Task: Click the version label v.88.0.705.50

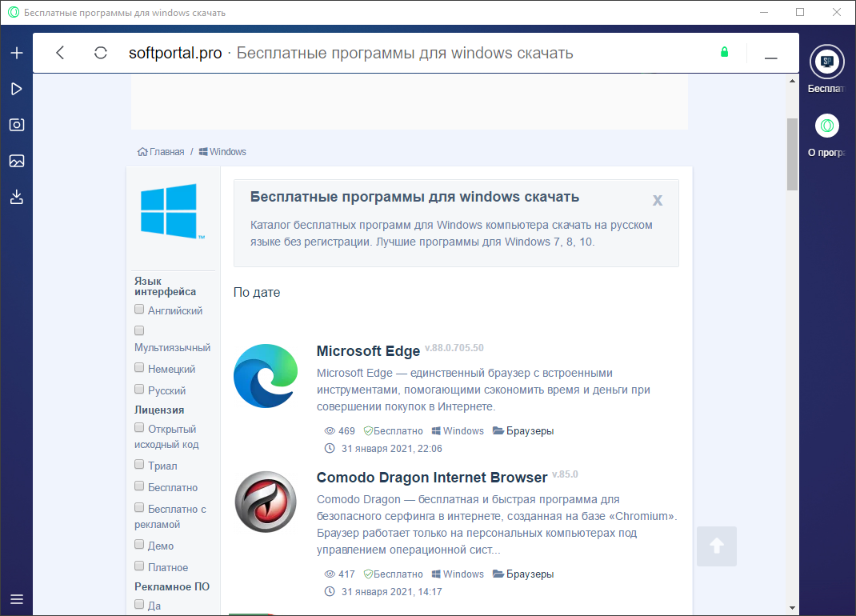Action: tap(454, 348)
